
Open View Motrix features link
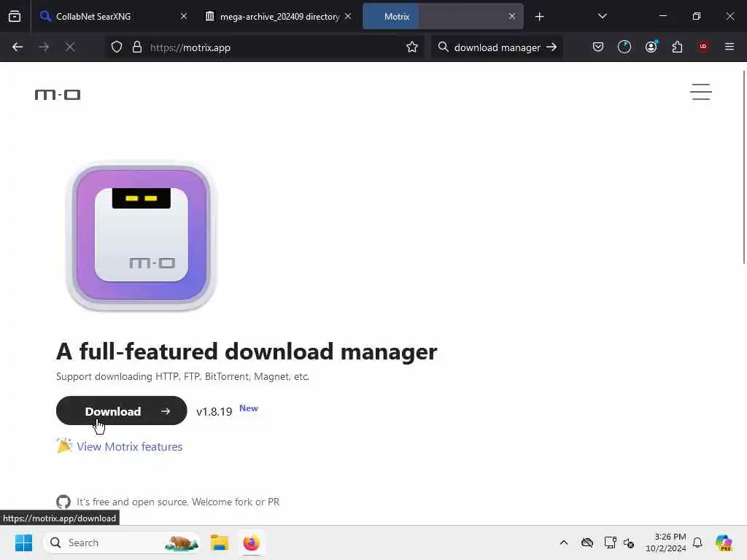coord(129,446)
